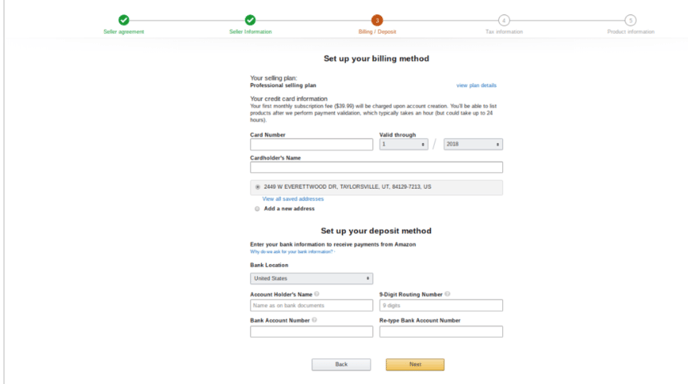Click the Re-type Bank Account Number field
Screen dimensions: 688x384
coord(441,332)
